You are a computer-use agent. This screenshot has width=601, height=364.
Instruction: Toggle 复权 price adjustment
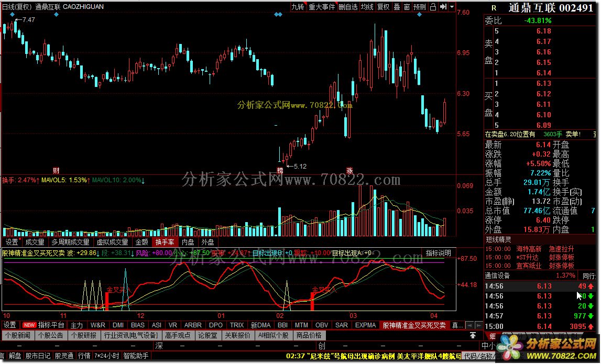[384, 6]
